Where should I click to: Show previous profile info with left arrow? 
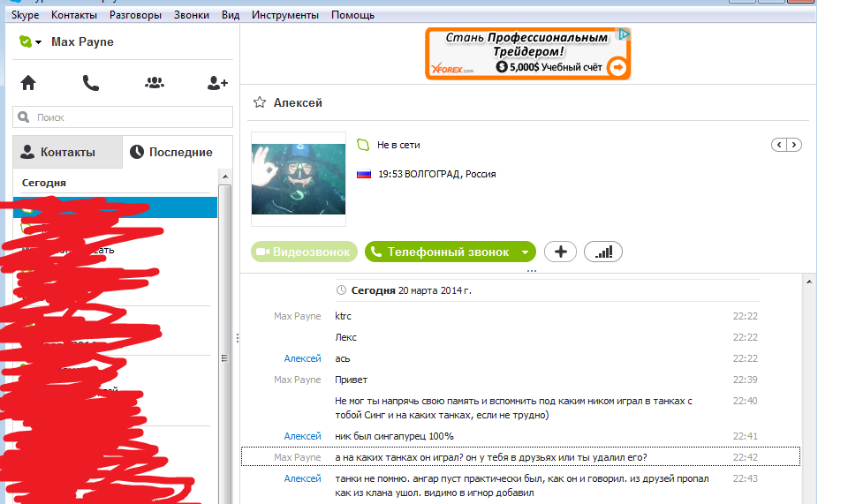(779, 145)
